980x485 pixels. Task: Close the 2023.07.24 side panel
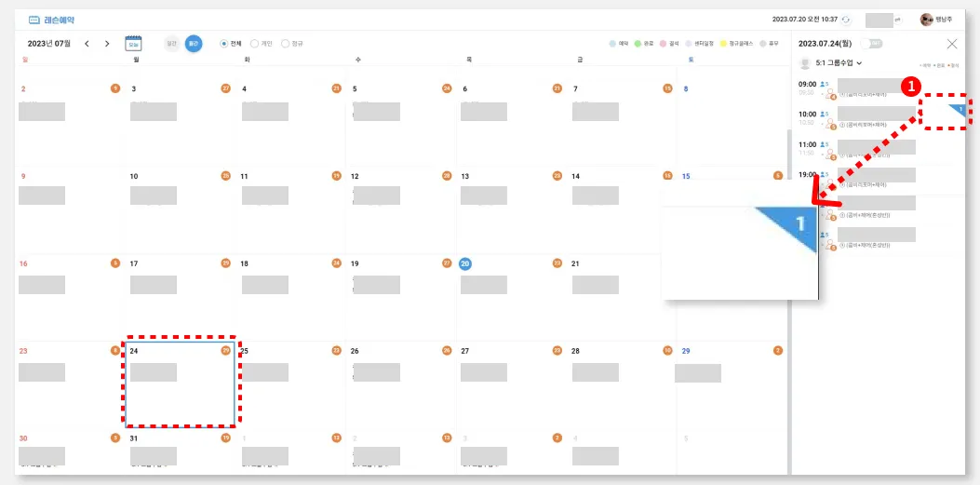[951, 44]
